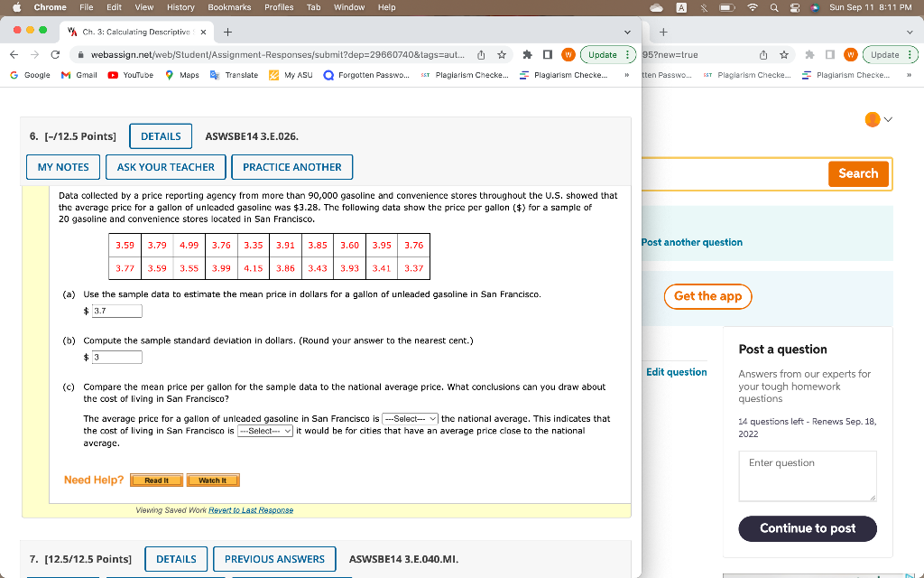This screenshot has width=924, height=578.
Task: Open the Gmail bookmark
Action: [76, 75]
